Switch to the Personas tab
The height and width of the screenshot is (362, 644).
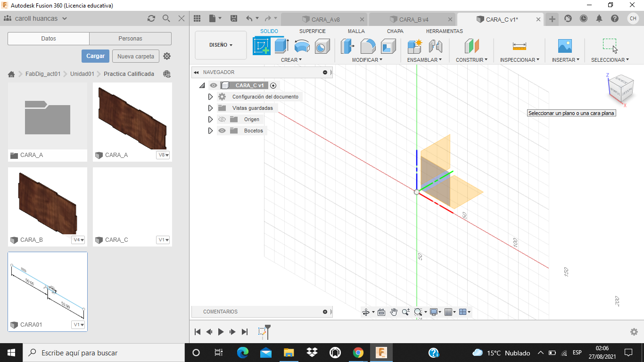click(131, 39)
